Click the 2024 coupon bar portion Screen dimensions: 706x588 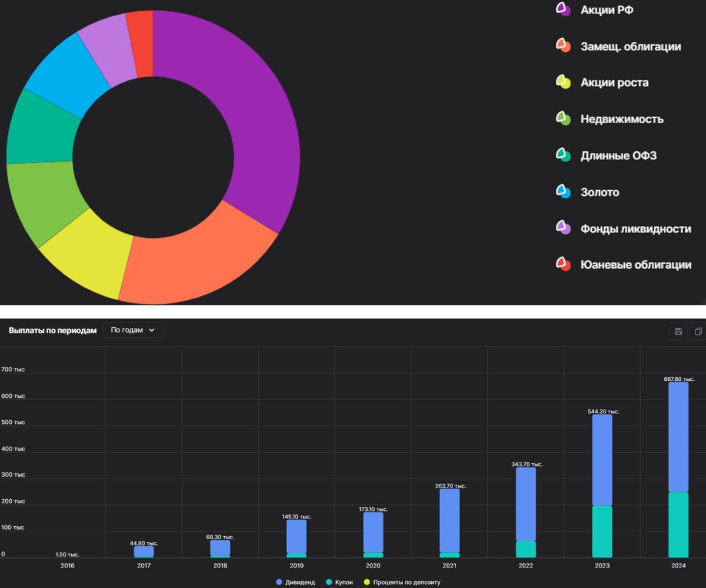(678, 525)
